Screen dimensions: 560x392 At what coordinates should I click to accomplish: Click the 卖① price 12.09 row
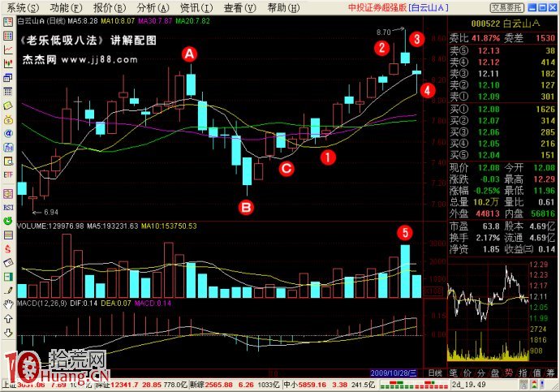click(x=502, y=97)
